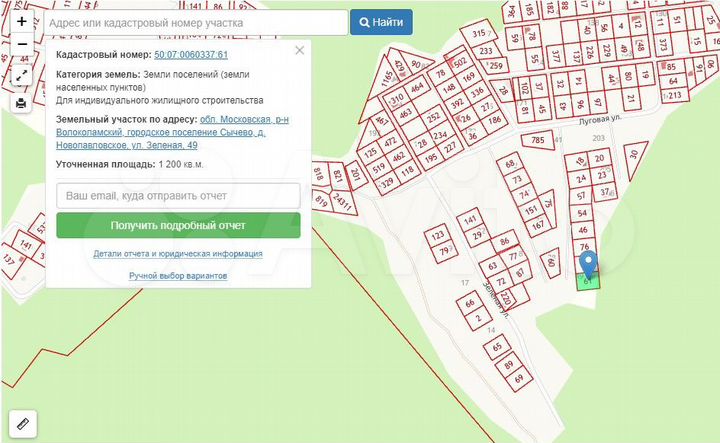The height and width of the screenshot is (443, 720).
Task: Select parcel 60 on the map
Action: click(551, 263)
